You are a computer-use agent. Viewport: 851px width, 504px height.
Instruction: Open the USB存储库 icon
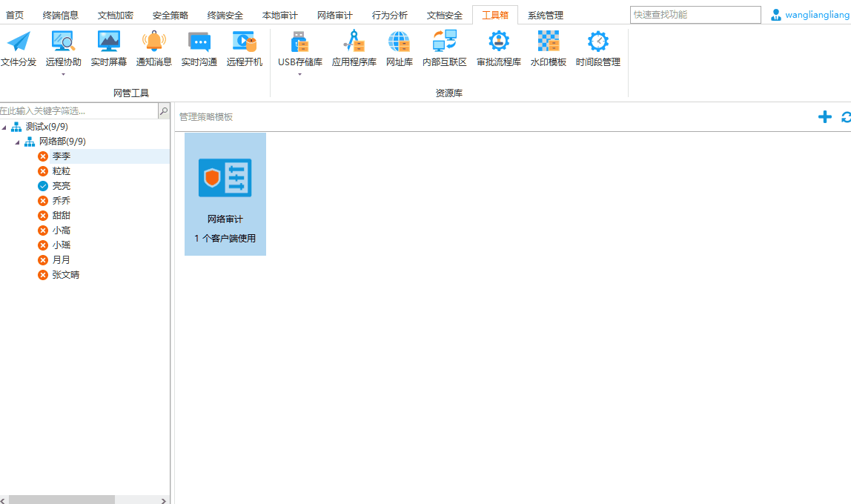299,42
